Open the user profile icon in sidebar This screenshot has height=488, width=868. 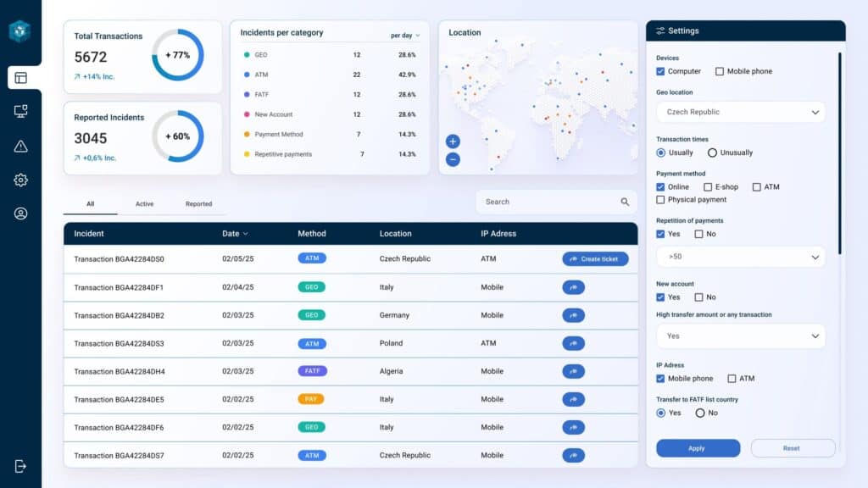point(20,213)
